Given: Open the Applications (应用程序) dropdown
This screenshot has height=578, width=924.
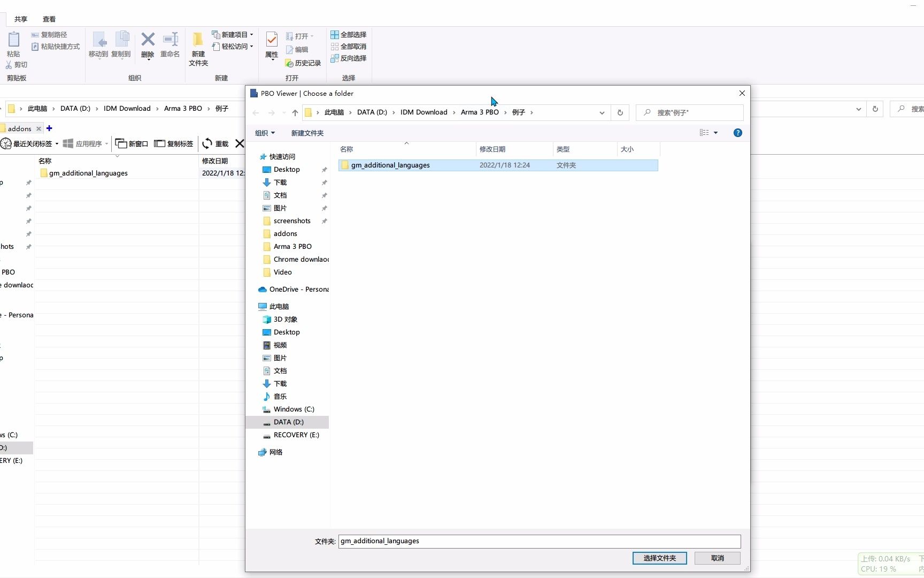Looking at the screenshot, I should [86, 143].
